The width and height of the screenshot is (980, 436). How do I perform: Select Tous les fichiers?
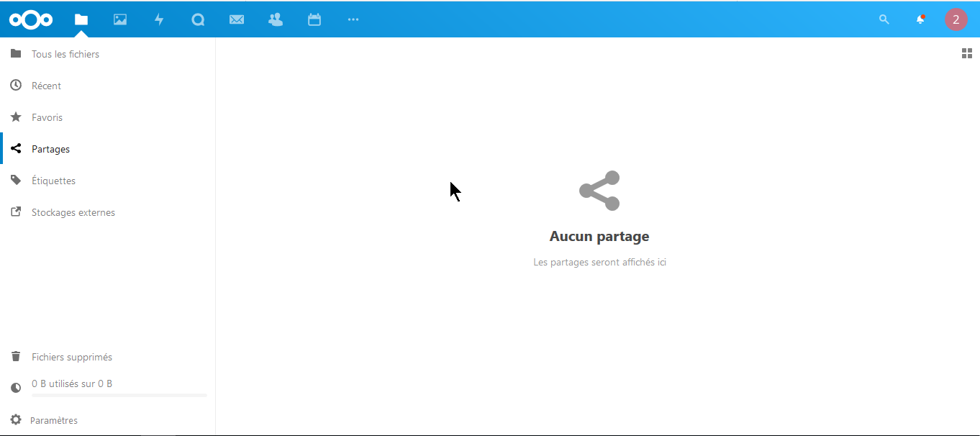tap(65, 54)
